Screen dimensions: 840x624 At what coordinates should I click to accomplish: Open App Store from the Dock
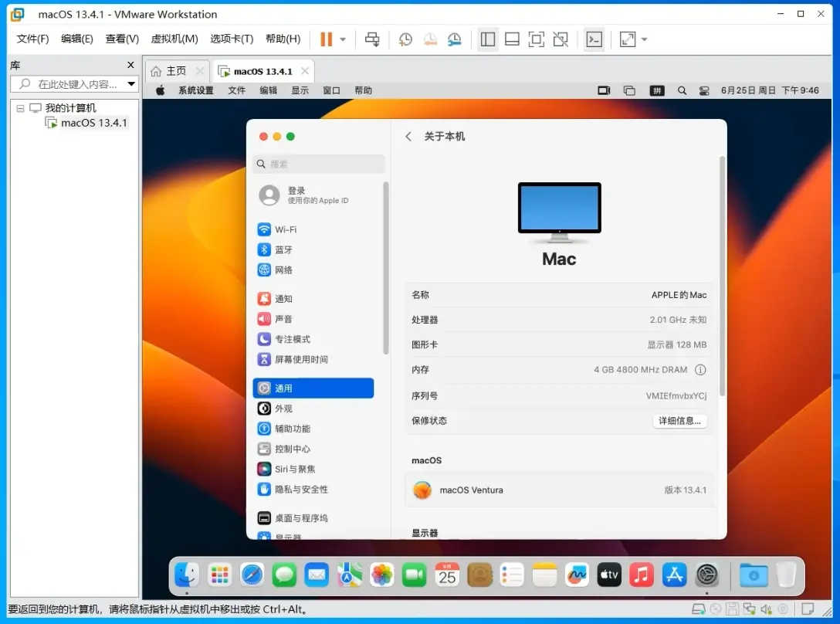(x=674, y=576)
